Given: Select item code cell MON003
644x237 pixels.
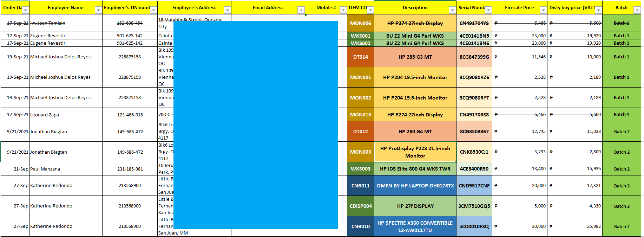Looking at the screenshot, I should click(361, 152).
